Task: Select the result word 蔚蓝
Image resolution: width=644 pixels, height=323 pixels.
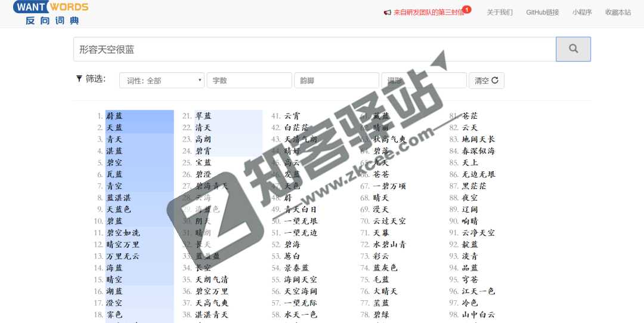Action: pyautogui.click(x=114, y=116)
